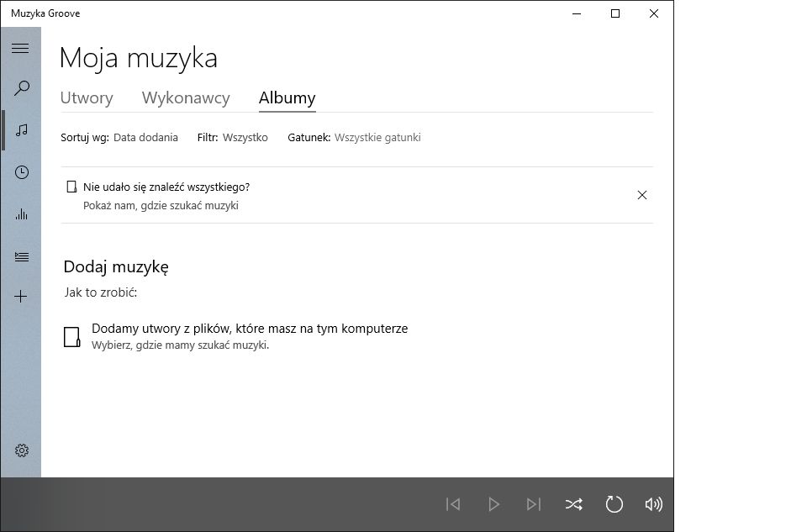Open search in the sidebar
Viewport: 807px width, 532px height.
pos(21,87)
